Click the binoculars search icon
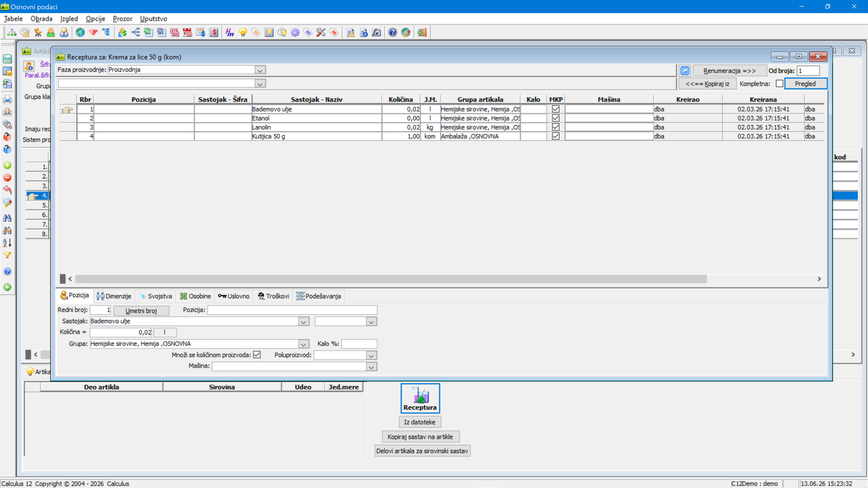The width and height of the screenshot is (868, 488). (x=7, y=218)
